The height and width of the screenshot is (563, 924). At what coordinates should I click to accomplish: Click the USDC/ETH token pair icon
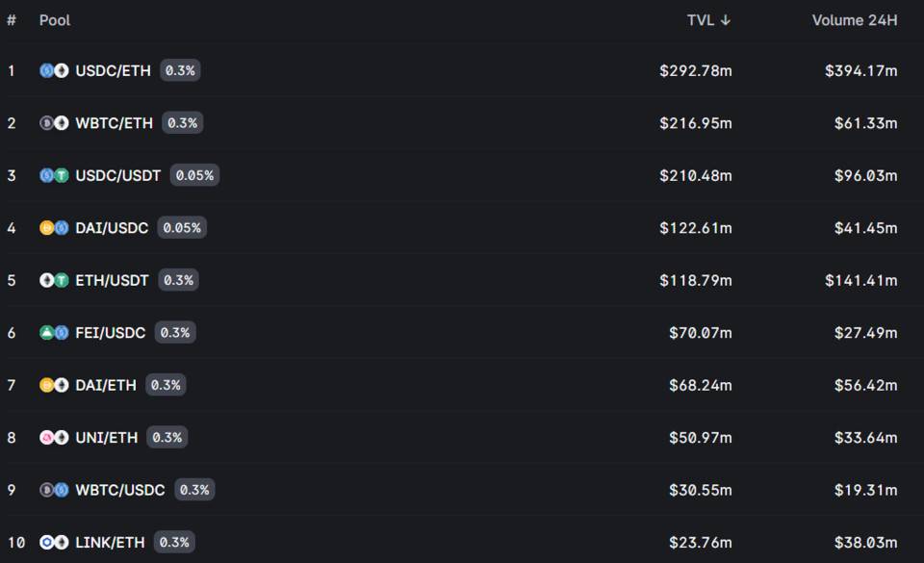click(x=54, y=70)
